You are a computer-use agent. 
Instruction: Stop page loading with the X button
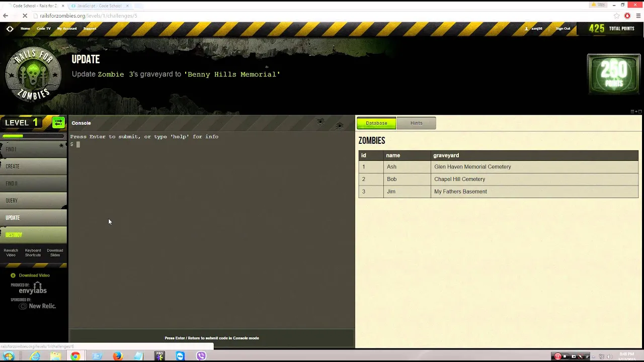(25, 16)
